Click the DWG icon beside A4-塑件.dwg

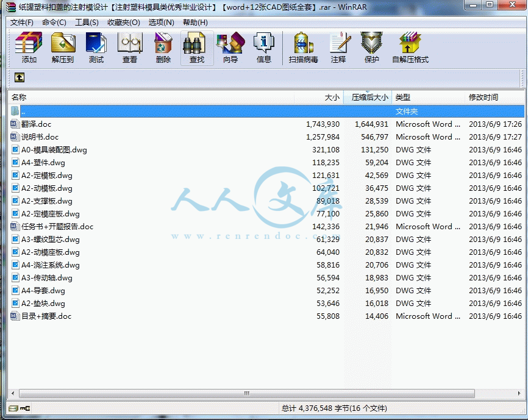(x=15, y=162)
